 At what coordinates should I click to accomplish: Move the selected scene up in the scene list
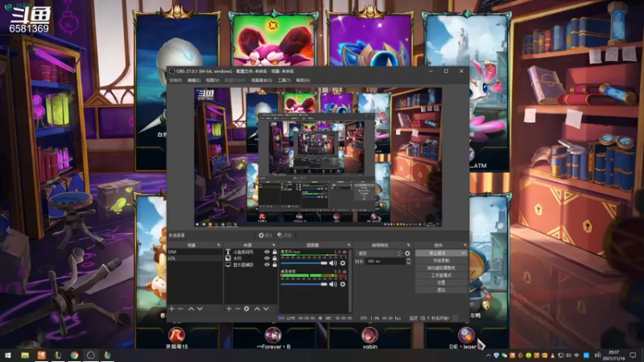click(191, 309)
